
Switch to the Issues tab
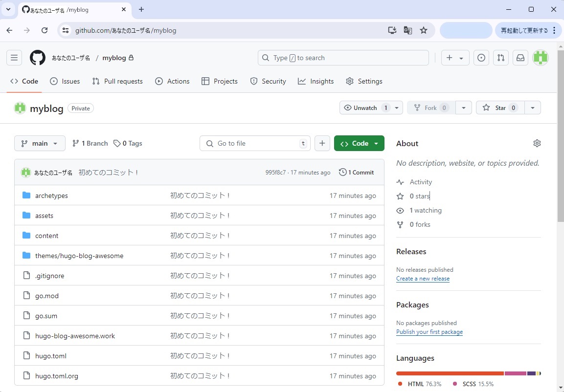point(65,81)
